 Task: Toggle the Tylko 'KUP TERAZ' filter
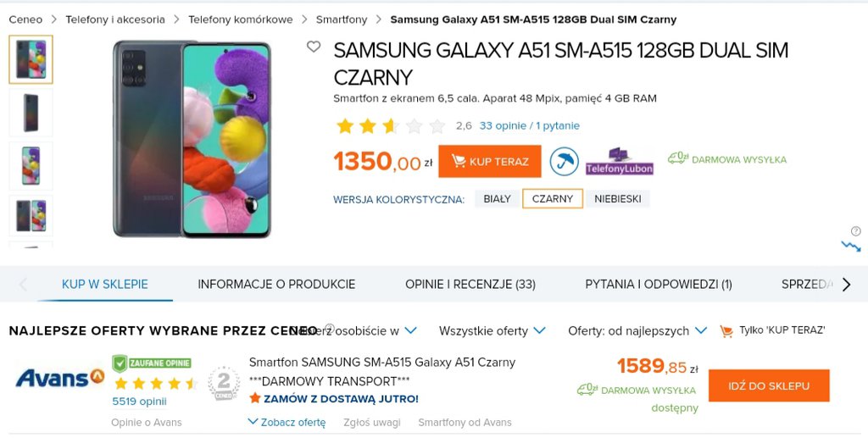[772, 330]
